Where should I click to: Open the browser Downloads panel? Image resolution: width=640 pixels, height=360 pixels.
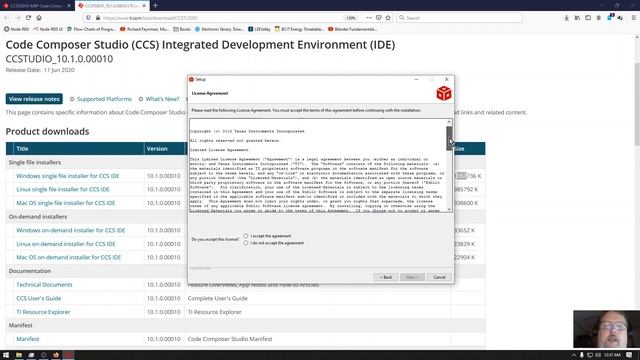click(567, 18)
